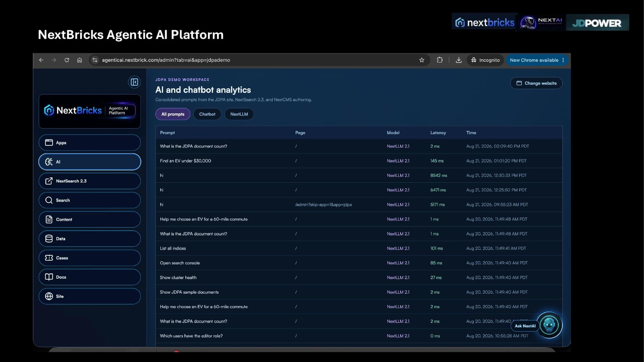The width and height of the screenshot is (644, 362).
Task: Click the NextBricks Agentic AI Platform logo
Action: [x=90, y=111]
